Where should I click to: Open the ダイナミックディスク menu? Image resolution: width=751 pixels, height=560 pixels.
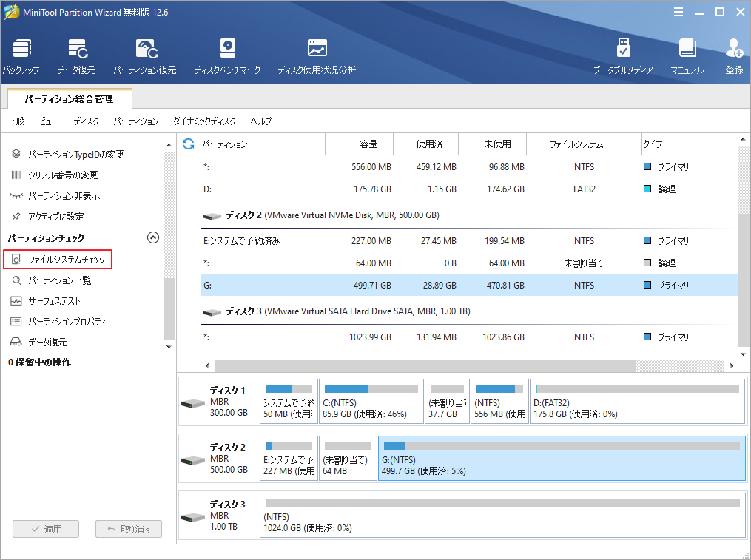[x=204, y=121]
